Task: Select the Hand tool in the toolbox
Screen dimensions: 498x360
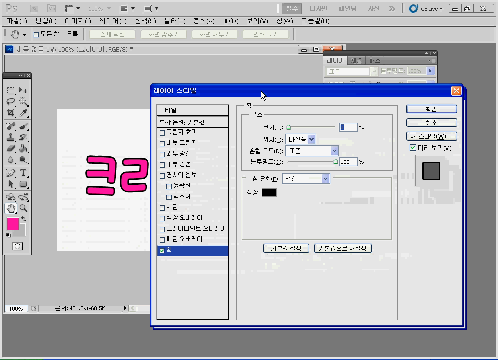Action: 10,208
